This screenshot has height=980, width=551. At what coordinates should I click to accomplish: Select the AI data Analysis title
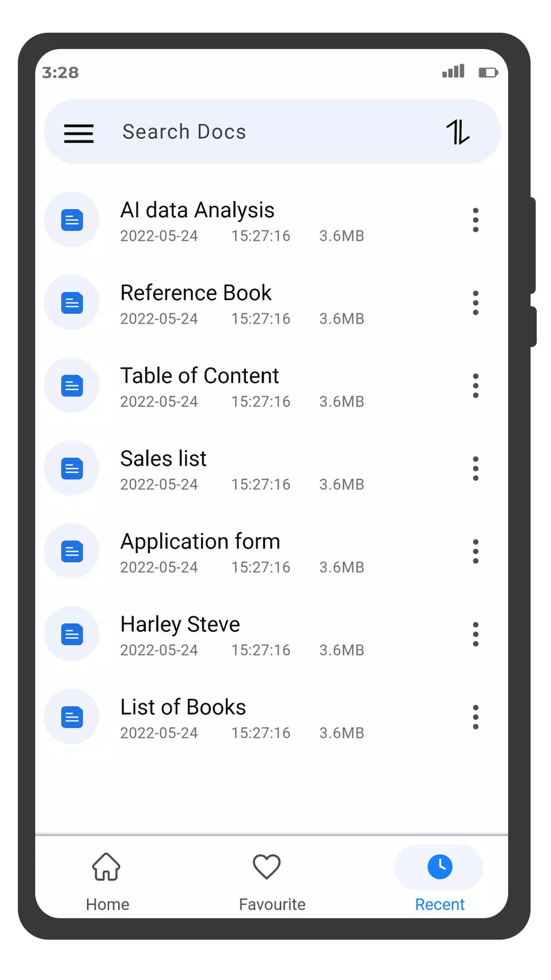[197, 210]
